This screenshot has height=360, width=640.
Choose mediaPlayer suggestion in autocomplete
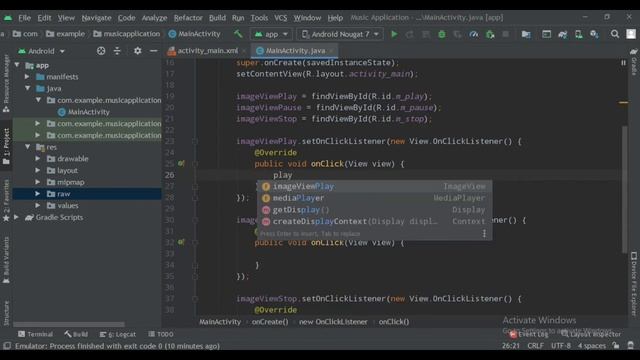click(374, 198)
